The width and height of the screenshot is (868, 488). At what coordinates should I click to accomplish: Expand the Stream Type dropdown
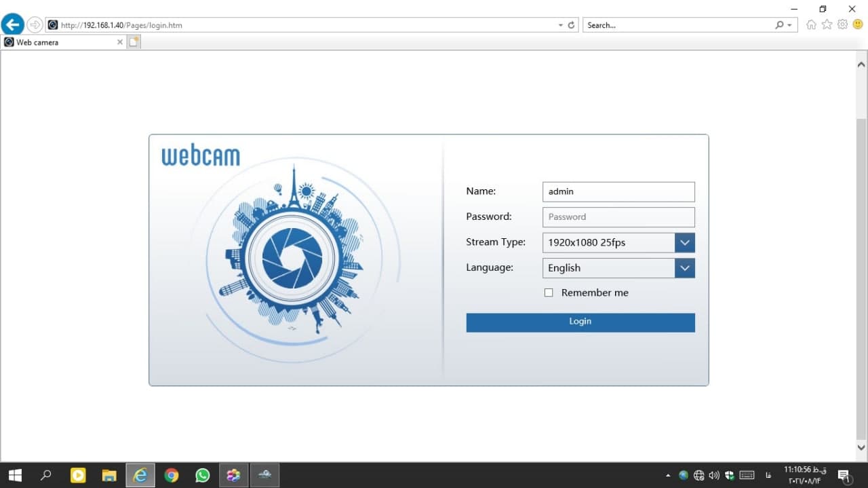(685, 242)
